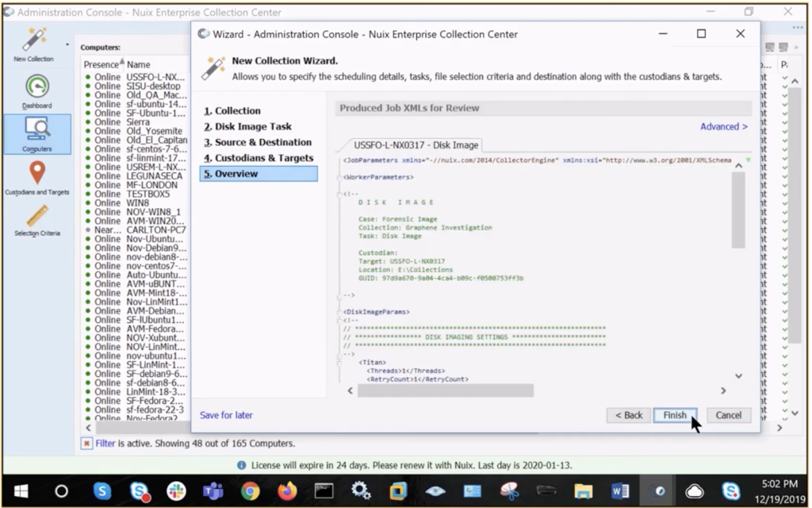Open the Snipping Tool scissors taskbar icon
This screenshot has width=812, height=508.
click(x=510, y=491)
